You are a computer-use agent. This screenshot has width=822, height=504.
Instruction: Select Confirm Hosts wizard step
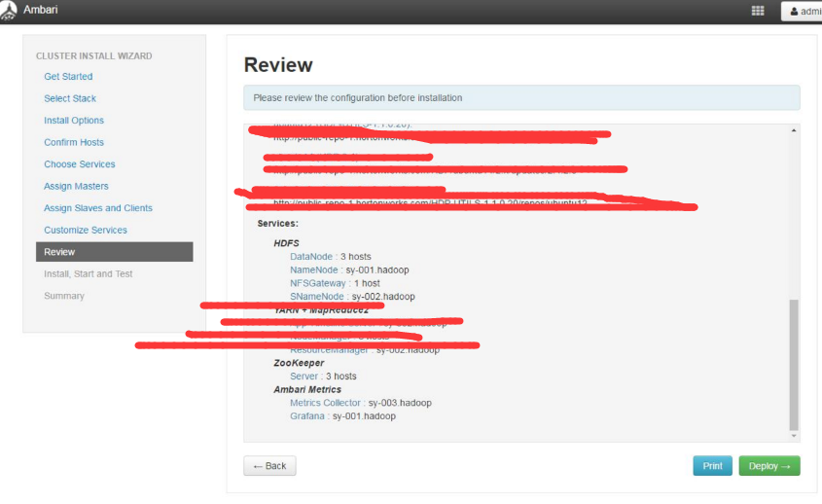click(74, 142)
